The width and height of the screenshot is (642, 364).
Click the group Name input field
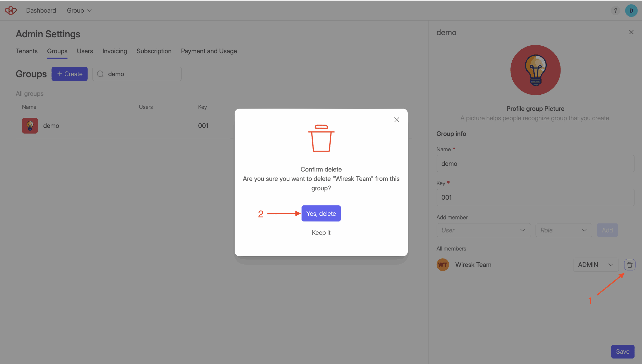[x=535, y=164]
